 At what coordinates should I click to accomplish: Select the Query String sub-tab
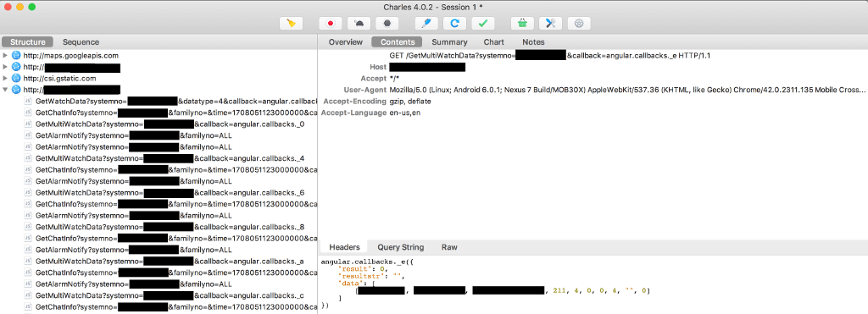coord(401,247)
